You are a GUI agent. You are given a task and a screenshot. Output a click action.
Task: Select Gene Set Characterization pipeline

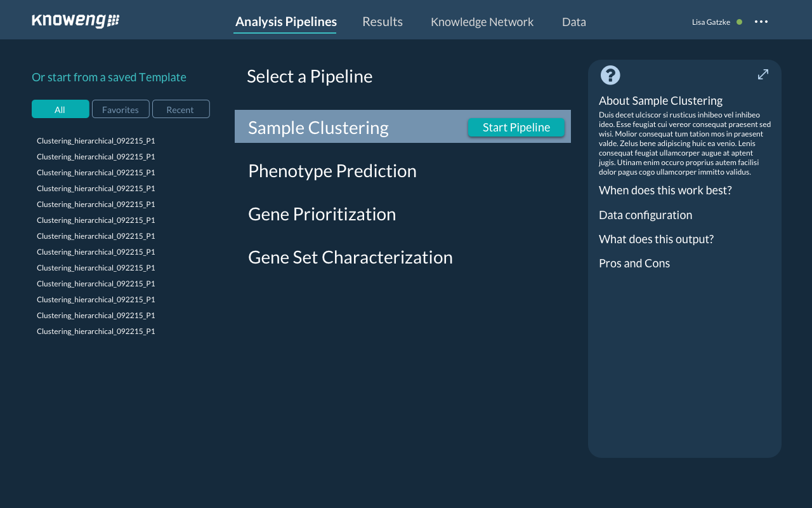[350, 257]
